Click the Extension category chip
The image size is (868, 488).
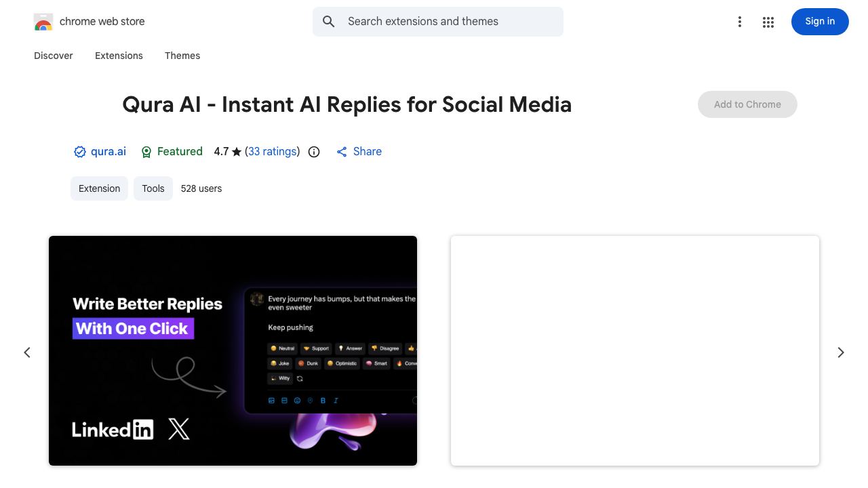tap(99, 188)
